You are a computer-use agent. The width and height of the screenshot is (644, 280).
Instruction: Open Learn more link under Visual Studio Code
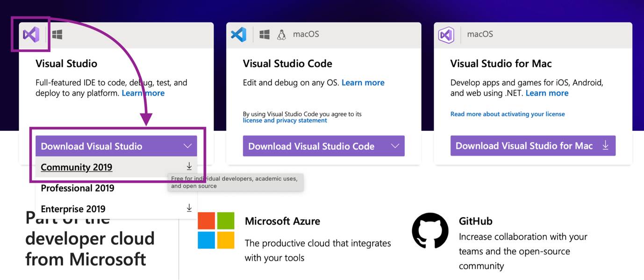coord(363,83)
